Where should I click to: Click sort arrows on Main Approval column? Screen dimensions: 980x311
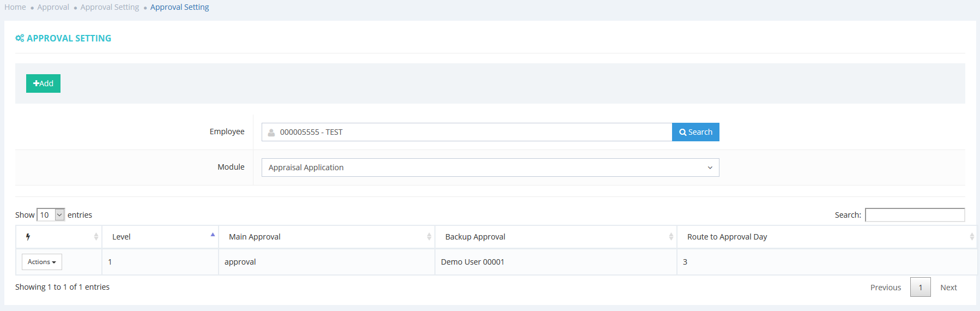(x=429, y=237)
